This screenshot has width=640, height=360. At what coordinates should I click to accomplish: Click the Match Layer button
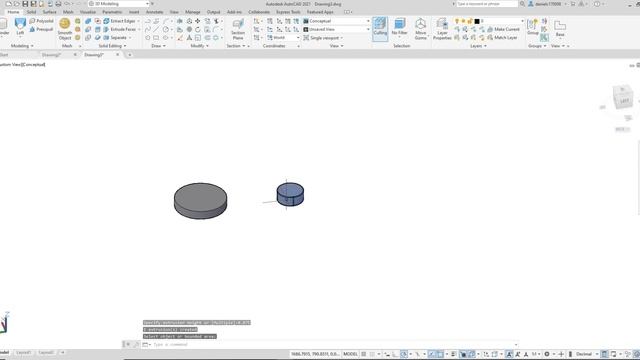click(x=502, y=38)
